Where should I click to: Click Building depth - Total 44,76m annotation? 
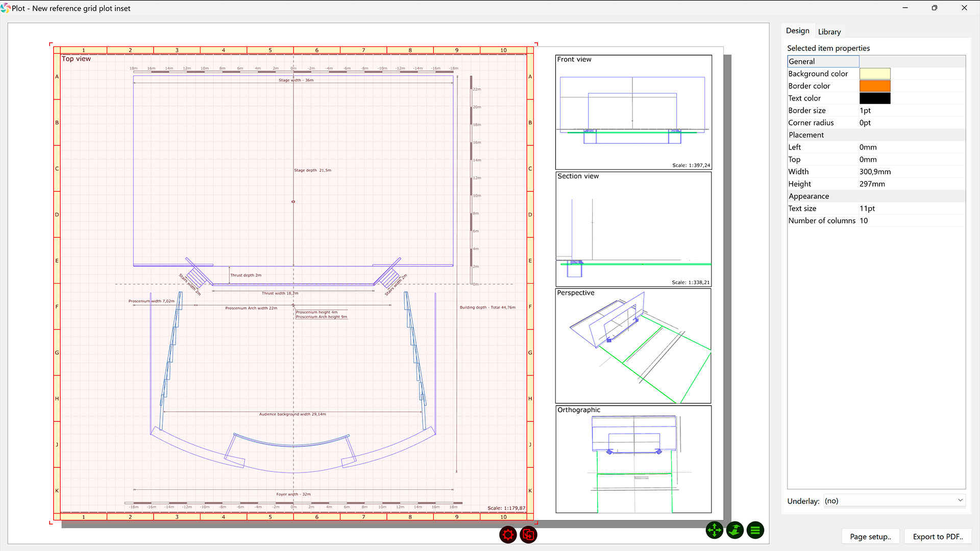tap(487, 308)
